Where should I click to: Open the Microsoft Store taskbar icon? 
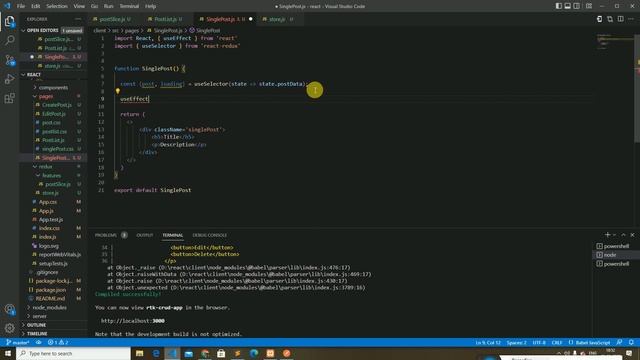221,353
